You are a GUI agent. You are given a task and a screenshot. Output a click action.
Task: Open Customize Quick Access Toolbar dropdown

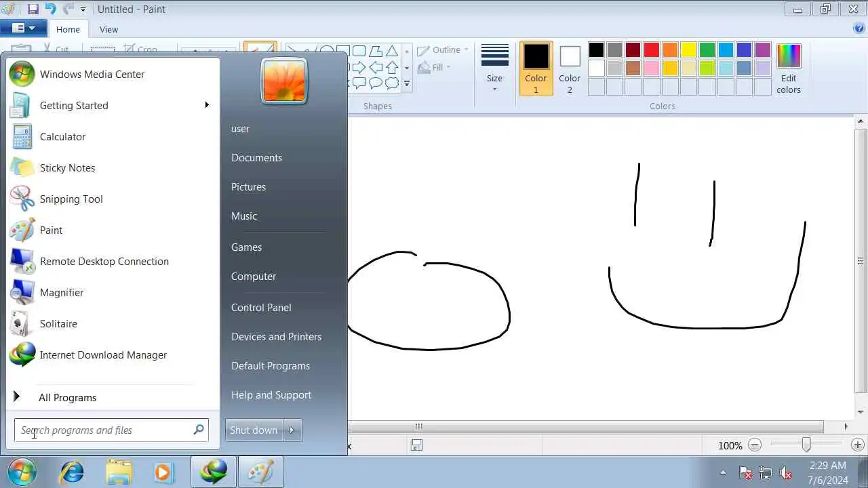(x=83, y=9)
